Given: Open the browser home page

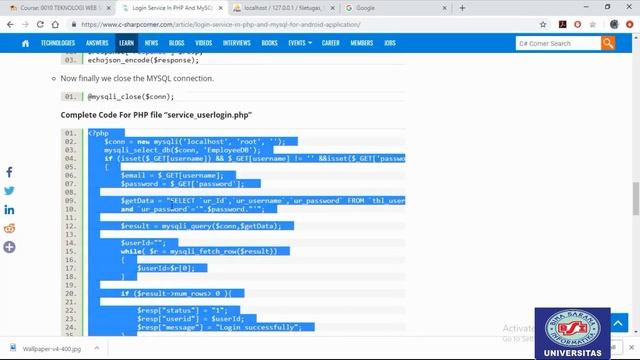Looking at the screenshot, I should (x=55, y=24).
